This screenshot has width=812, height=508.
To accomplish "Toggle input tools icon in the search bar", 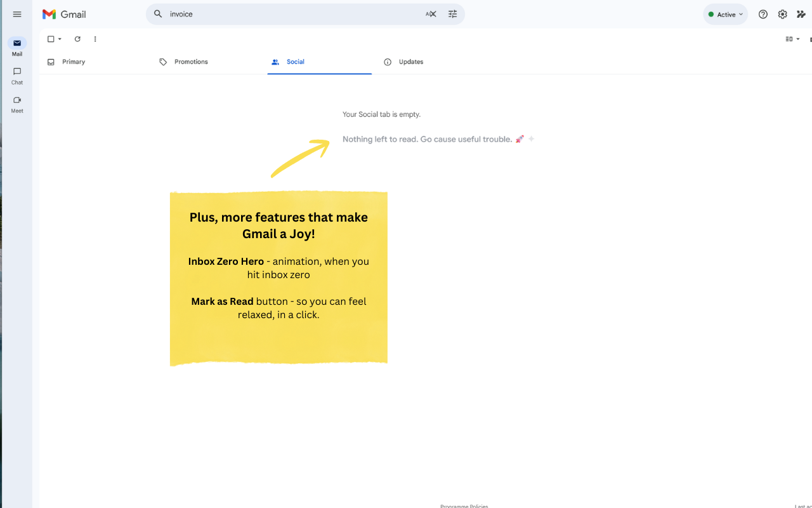I will pos(430,13).
